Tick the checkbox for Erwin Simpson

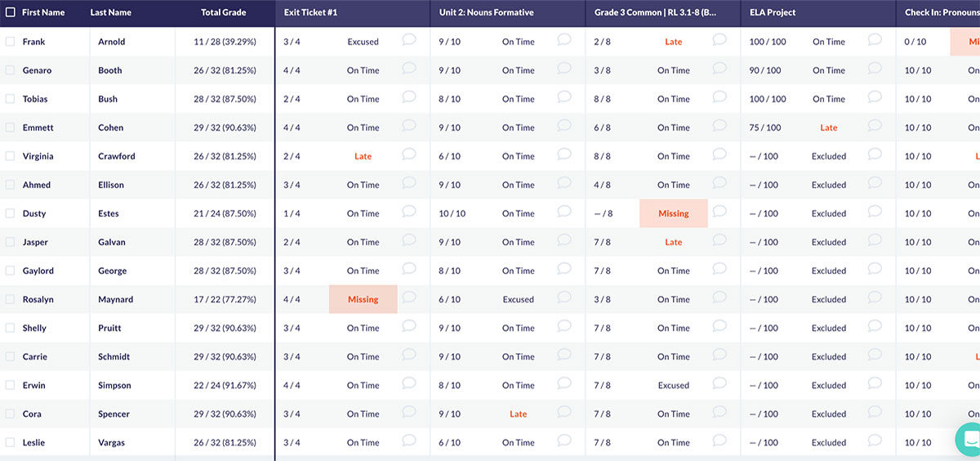point(11,385)
